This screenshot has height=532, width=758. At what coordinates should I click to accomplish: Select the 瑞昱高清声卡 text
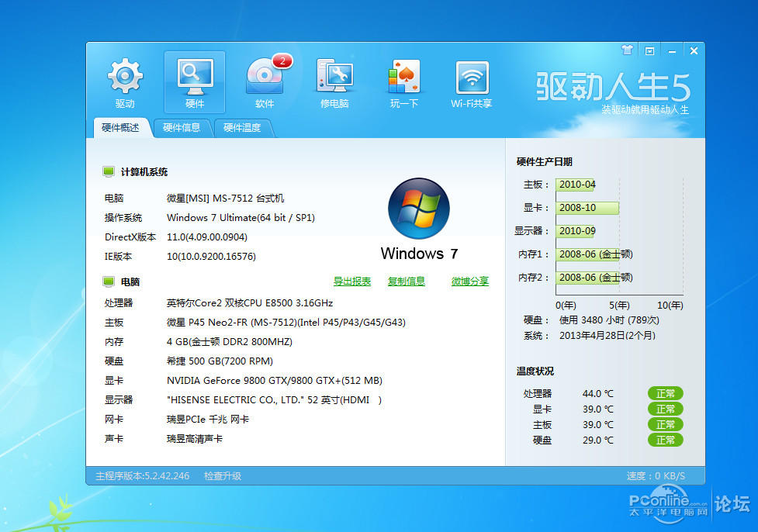point(195,438)
